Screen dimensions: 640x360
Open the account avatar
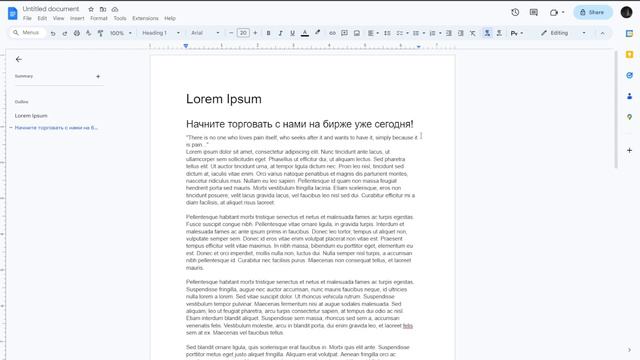(x=627, y=12)
